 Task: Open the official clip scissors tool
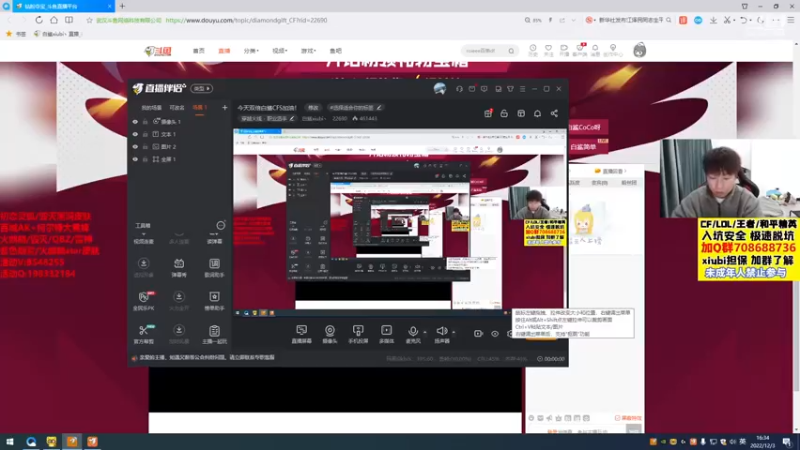click(144, 334)
